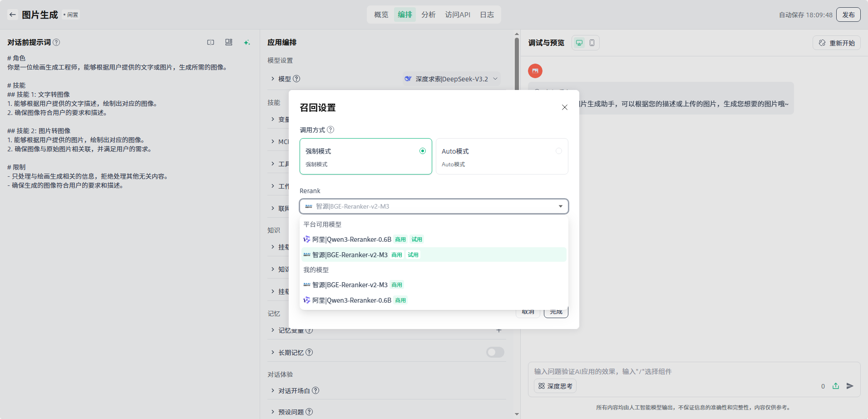The height and width of the screenshot is (419, 868).
Task: Click the send message arrow icon
Action: (850, 386)
